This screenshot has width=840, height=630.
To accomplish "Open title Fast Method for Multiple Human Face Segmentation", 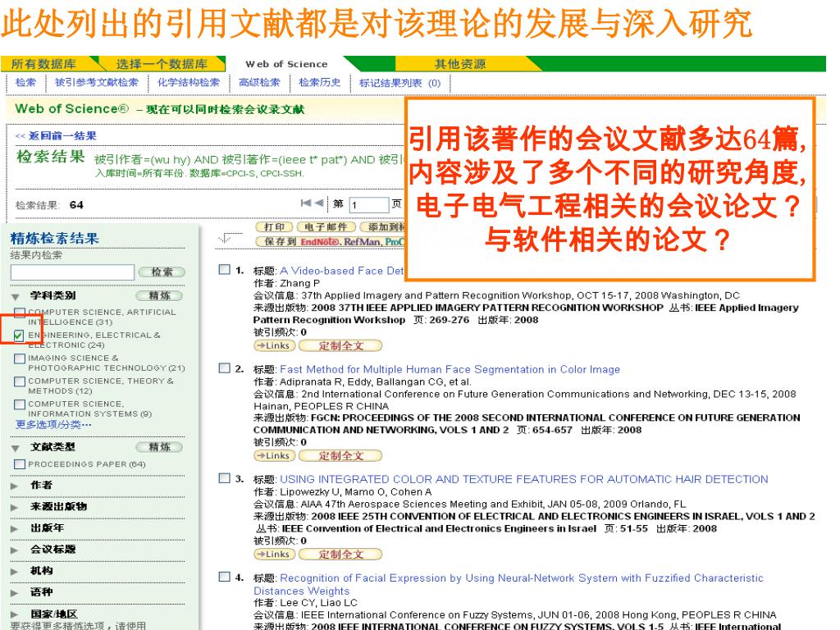I will point(450,369).
